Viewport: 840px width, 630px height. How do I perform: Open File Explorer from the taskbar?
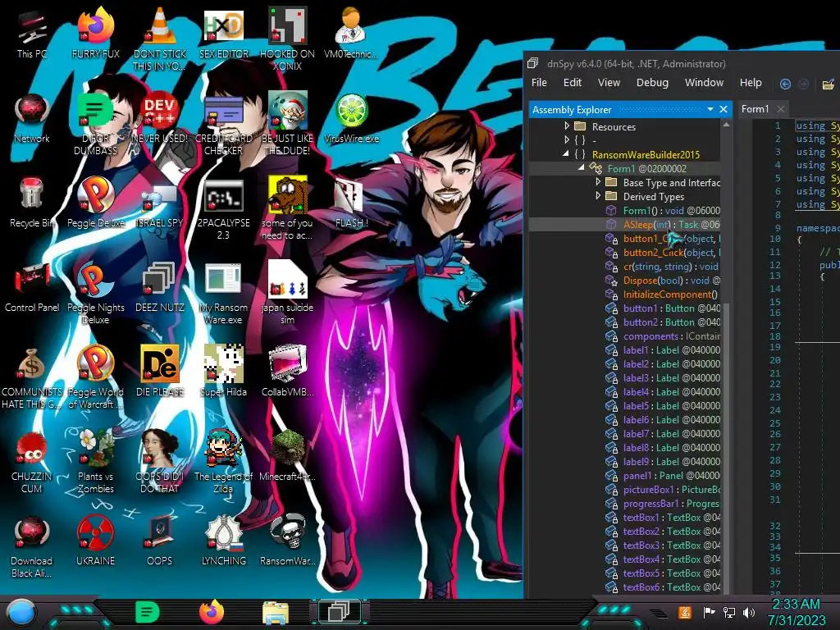276,612
